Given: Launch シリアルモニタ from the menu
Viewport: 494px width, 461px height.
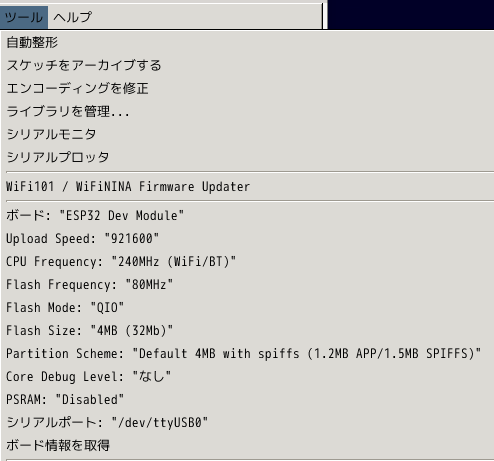Looking at the screenshot, I should [x=248, y=134].
